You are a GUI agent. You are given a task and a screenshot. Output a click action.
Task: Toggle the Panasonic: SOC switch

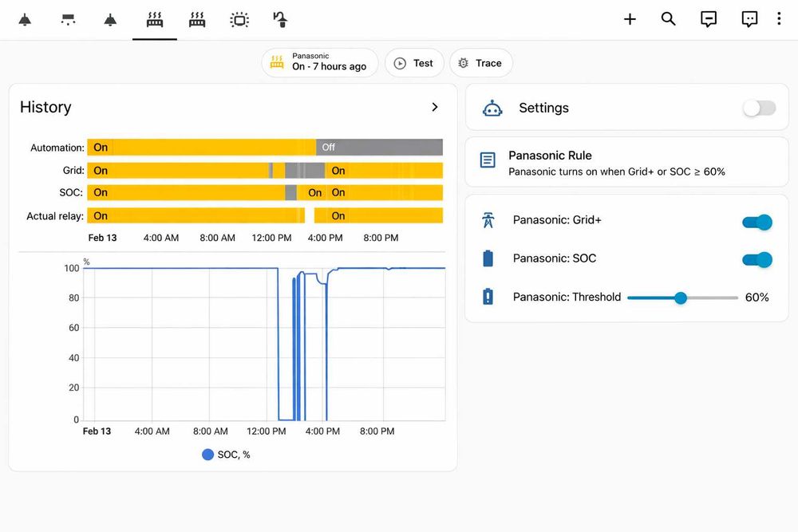point(757,260)
